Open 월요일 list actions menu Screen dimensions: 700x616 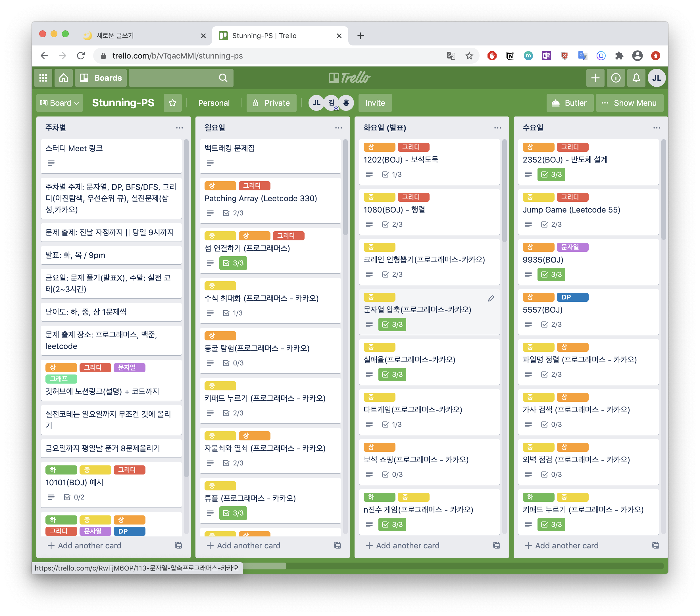[x=338, y=128]
